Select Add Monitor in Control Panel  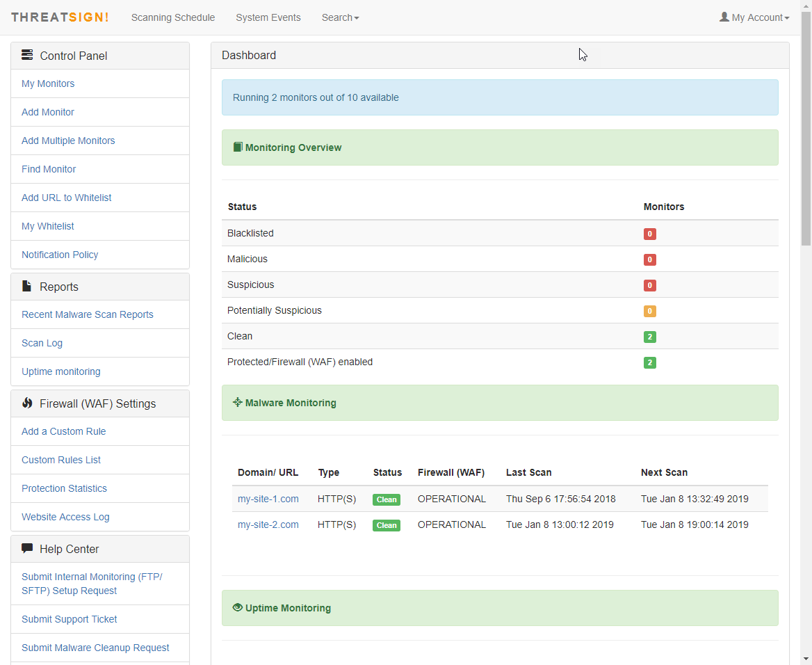[x=48, y=112]
